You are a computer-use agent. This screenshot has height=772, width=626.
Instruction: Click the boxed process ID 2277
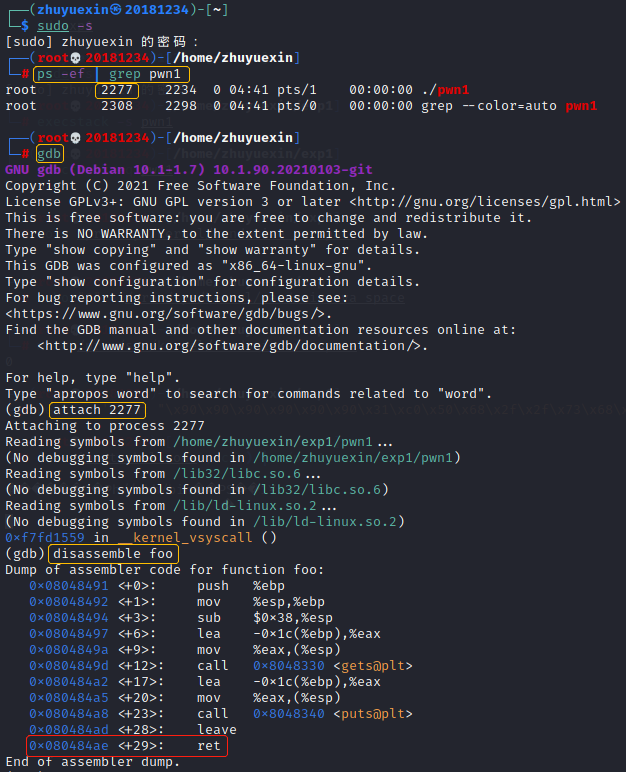(118, 89)
